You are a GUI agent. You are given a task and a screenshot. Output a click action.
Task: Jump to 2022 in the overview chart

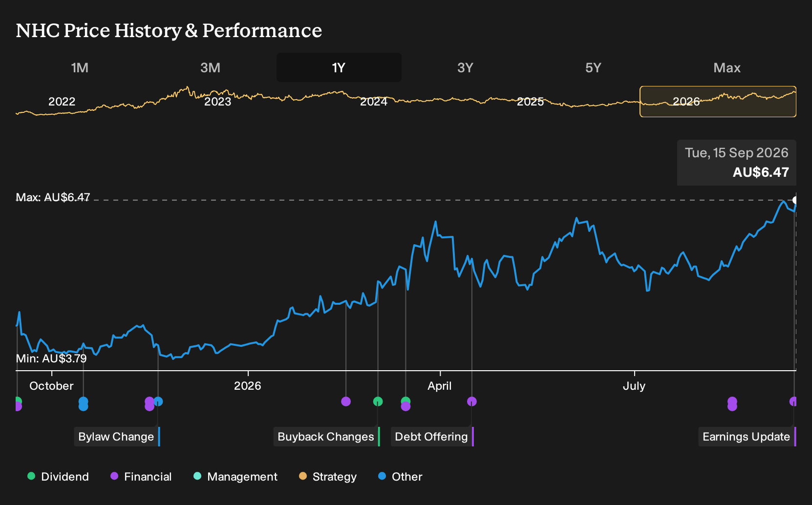(62, 102)
